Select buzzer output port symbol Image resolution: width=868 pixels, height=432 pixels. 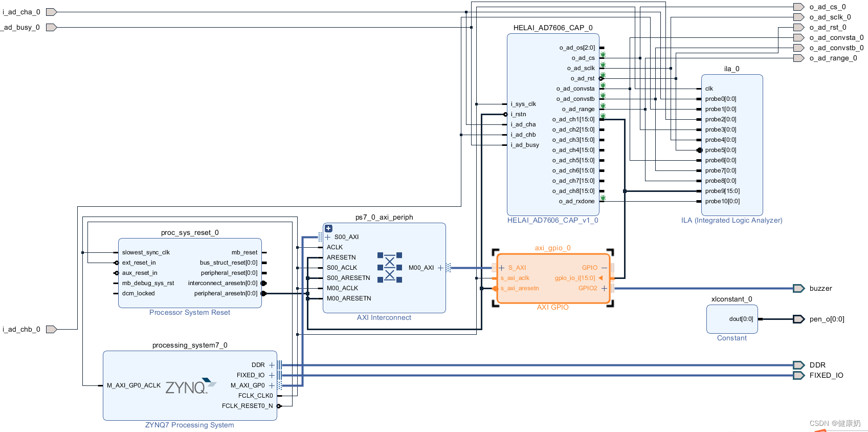tap(798, 288)
